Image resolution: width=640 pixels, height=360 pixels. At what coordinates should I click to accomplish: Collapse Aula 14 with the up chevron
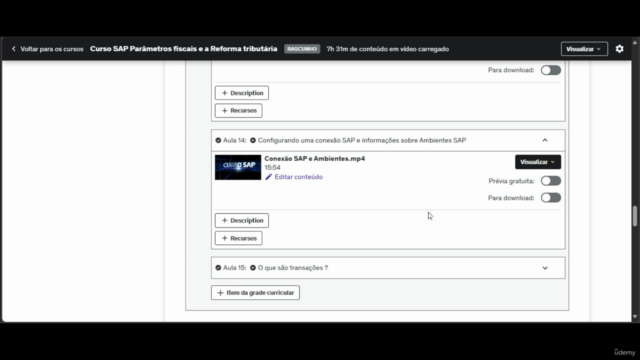(545, 140)
